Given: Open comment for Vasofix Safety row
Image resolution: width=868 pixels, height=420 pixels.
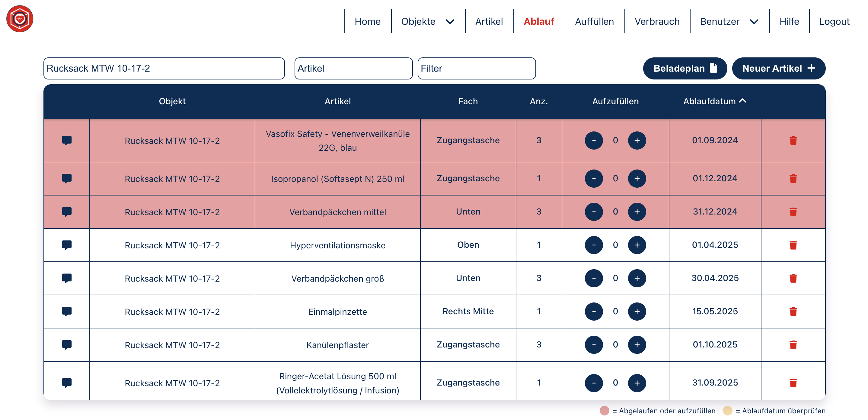Looking at the screenshot, I should tap(67, 140).
